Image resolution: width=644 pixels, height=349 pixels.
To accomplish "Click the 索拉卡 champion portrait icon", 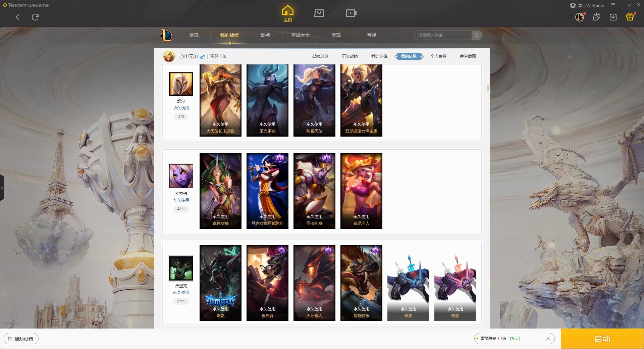I will 181,176.
